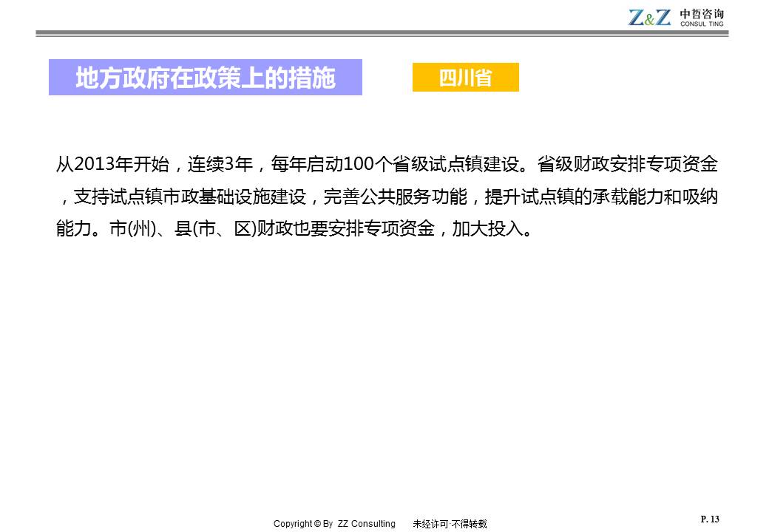Click the Copyright © By ZZ Consulting footer
Image resolution: width=769 pixels, height=532 pixels.
(334, 524)
